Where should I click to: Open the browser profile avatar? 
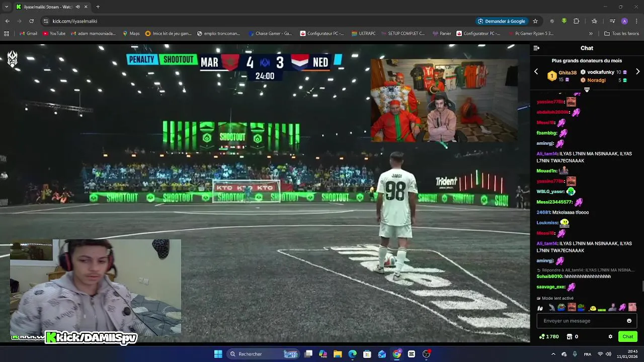pos(624,21)
